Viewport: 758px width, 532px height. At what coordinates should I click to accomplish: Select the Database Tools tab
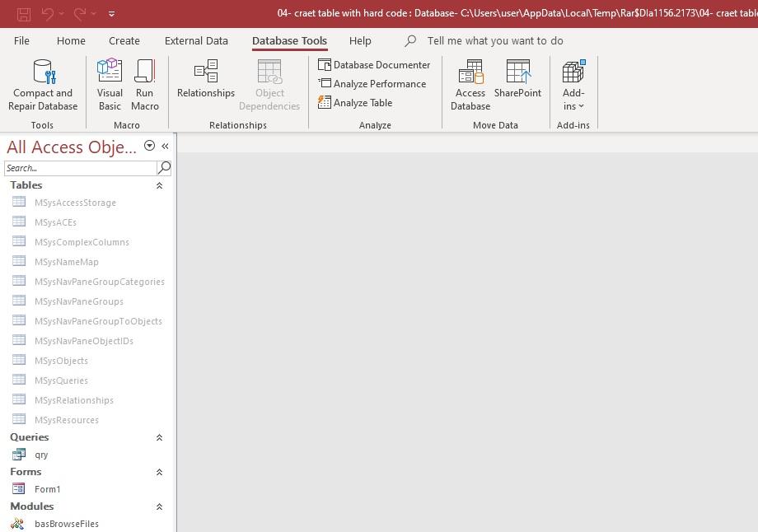pyautogui.click(x=289, y=40)
